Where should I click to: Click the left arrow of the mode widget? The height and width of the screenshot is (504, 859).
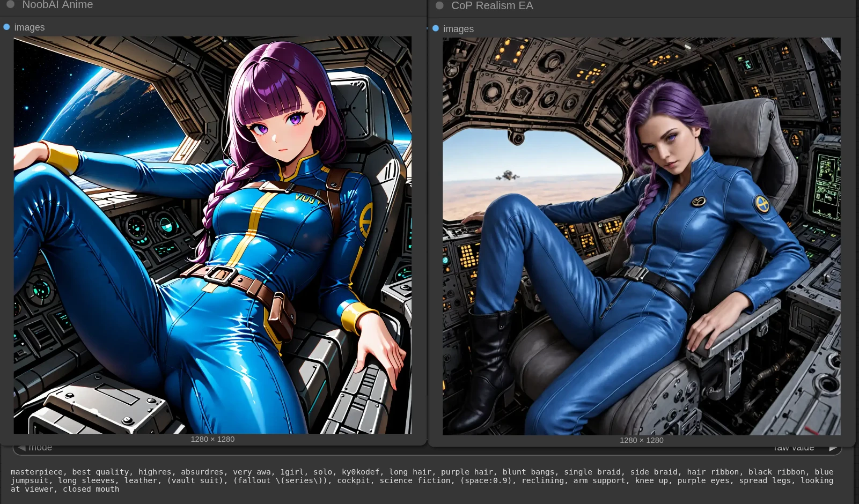pos(22,448)
